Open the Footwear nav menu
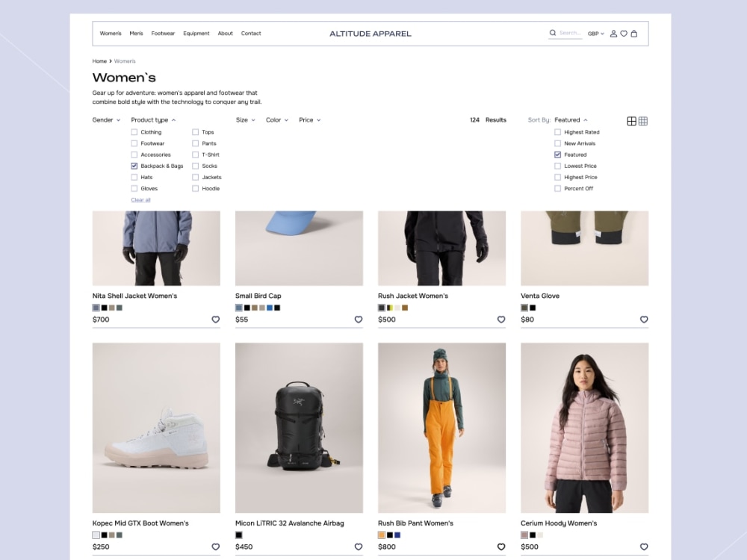Screen dimensions: 747x560 pyautogui.click(x=163, y=34)
